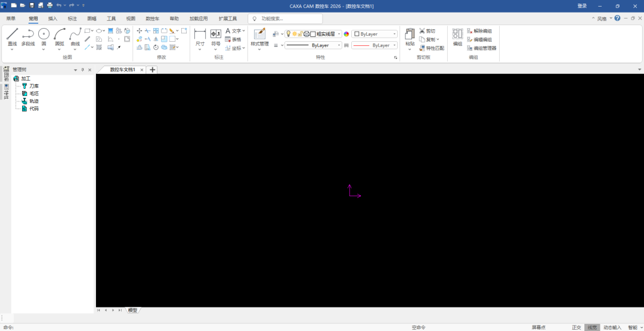Click the color wheel icon
644x331 pixels.
[x=346, y=34]
